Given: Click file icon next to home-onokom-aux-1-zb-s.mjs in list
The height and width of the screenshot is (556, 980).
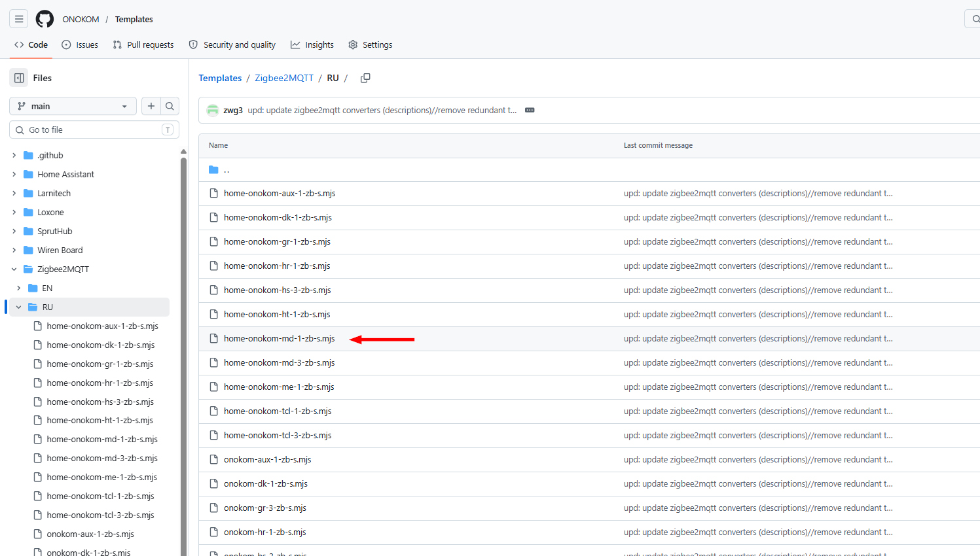Looking at the screenshot, I should tap(213, 194).
